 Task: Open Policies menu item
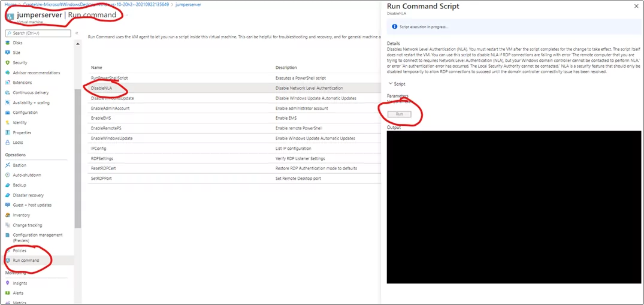(x=19, y=250)
